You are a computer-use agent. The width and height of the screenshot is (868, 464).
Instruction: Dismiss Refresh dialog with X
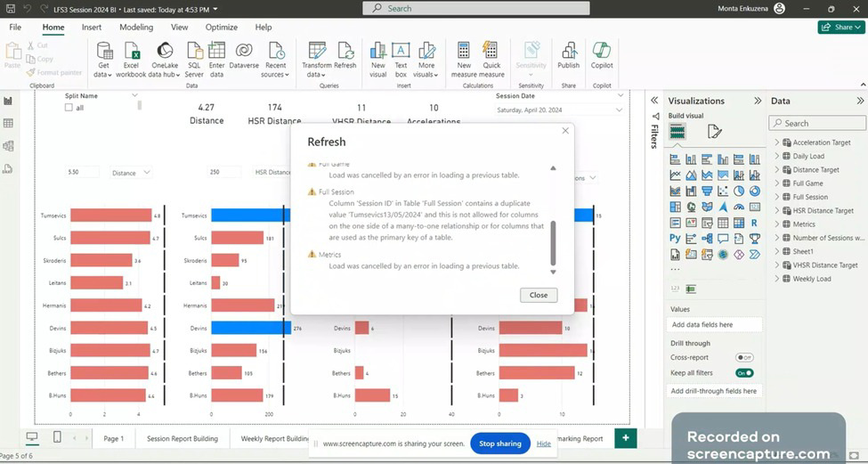tap(565, 131)
